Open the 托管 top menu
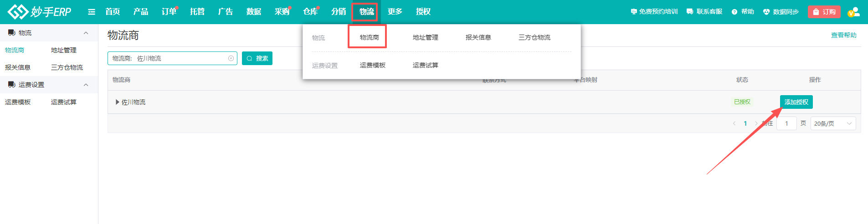The image size is (868, 224). (x=197, y=12)
